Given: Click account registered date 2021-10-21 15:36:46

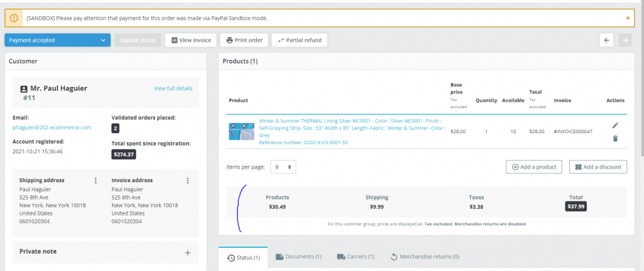Looking at the screenshot, I should [x=37, y=151].
